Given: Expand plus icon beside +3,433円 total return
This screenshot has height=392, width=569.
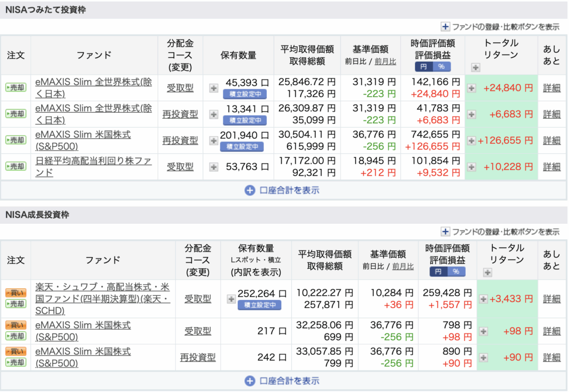Looking at the screenshot, I should (x=483, y=299).
